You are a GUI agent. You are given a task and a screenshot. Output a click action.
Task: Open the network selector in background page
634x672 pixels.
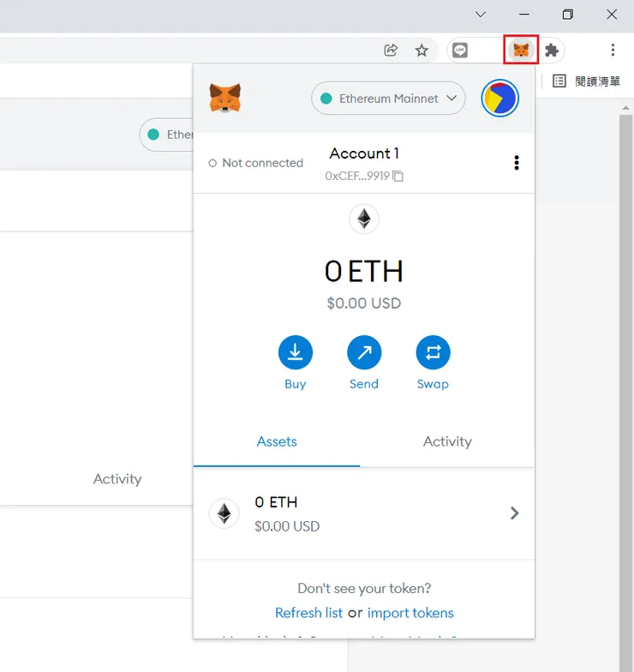[x=167, y=135]
